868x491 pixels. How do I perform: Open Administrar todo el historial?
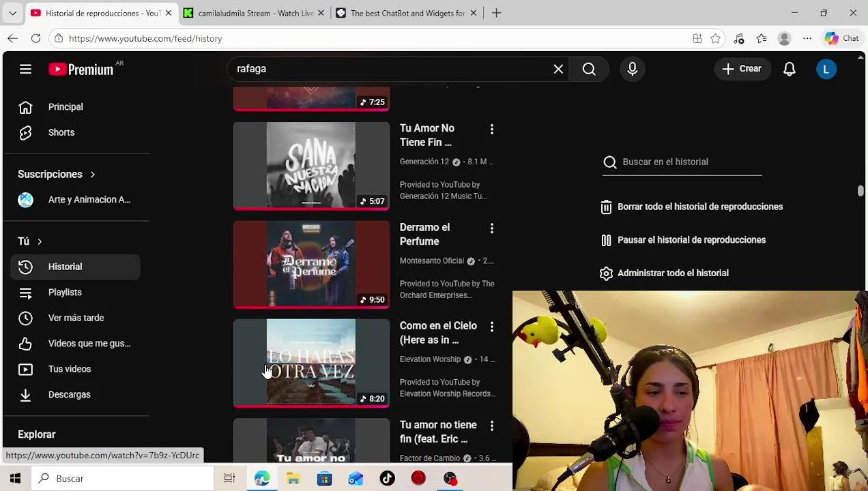(x=665, y=273)
